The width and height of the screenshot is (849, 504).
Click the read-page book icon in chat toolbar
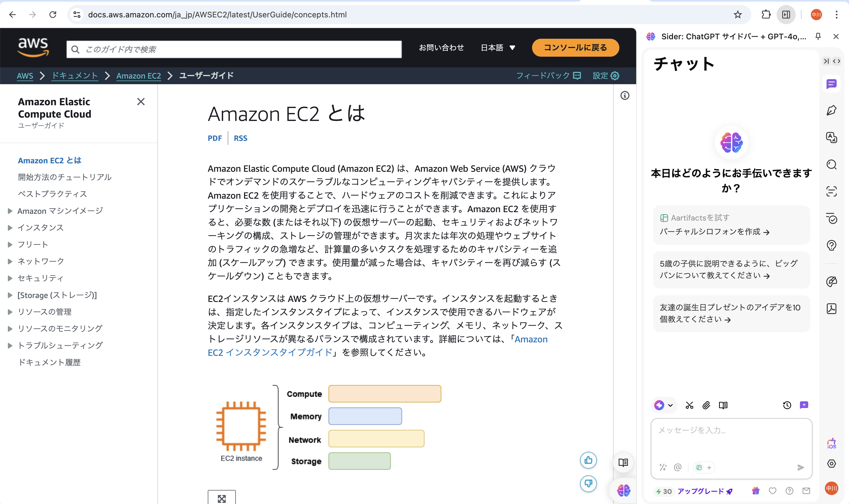[723, 405]
